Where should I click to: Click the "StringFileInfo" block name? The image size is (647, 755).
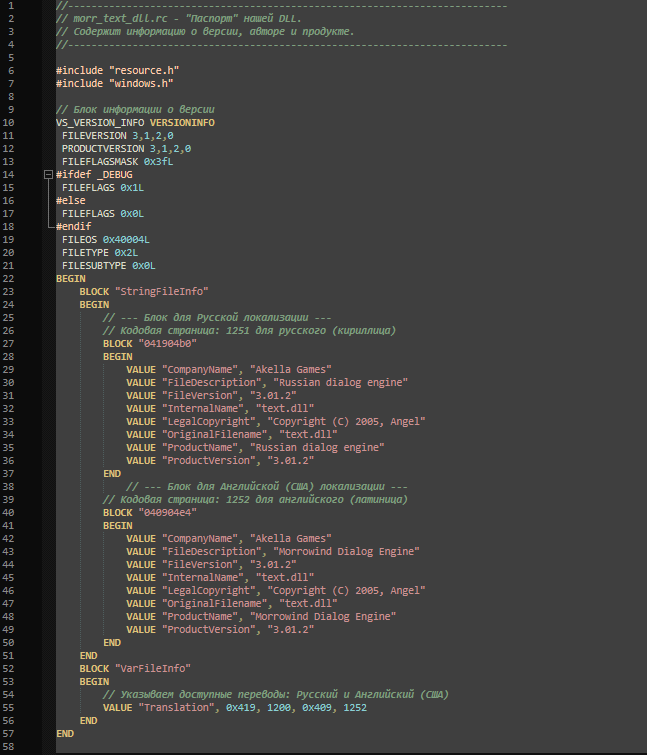(x=161, y=291)
